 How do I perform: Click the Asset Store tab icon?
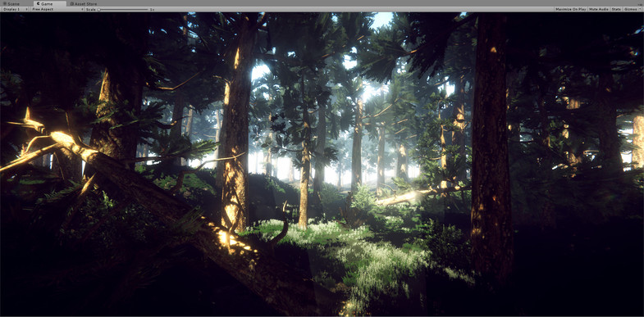tap(72, 4)
